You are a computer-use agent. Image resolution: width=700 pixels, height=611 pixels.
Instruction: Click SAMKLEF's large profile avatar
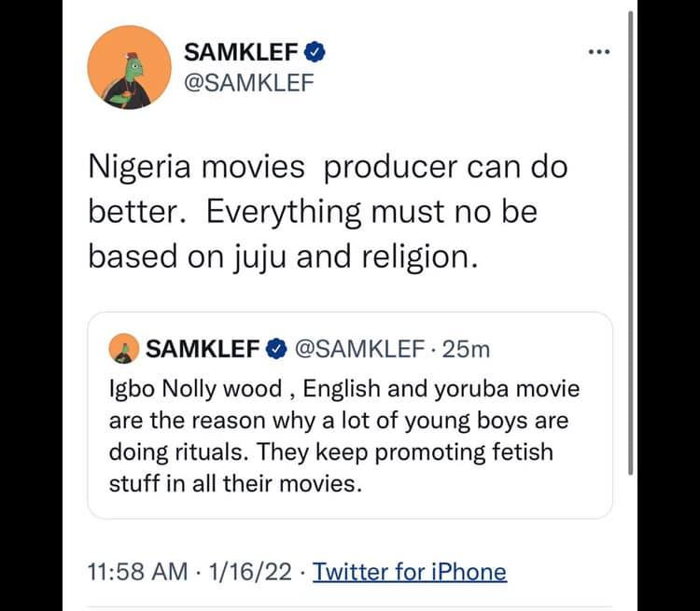click(126, 68)
